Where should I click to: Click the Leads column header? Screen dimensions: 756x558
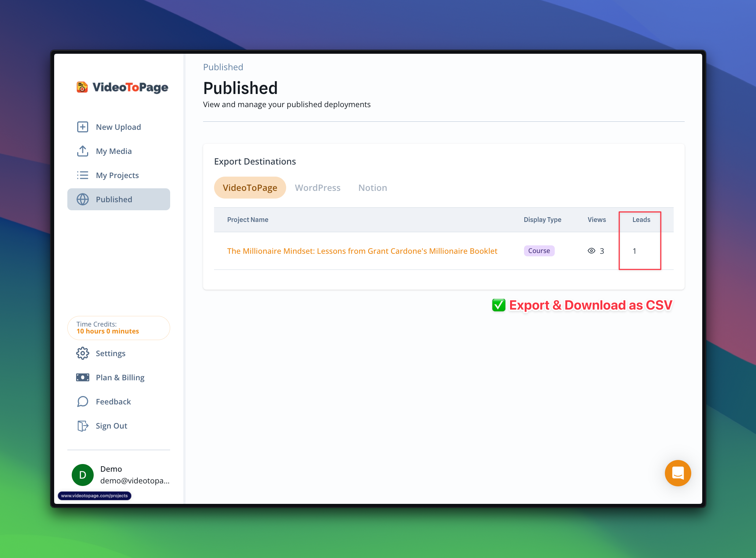[x=641, y=220]
